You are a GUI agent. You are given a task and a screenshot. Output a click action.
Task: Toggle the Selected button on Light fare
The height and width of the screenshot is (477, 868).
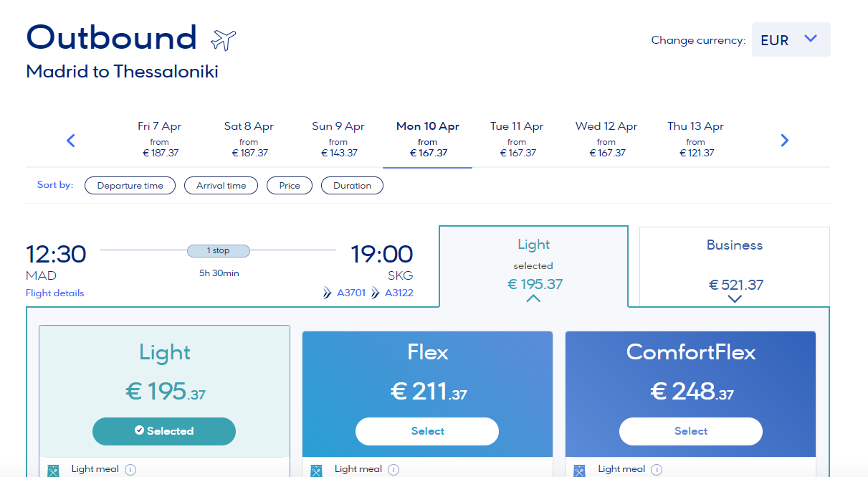pos(164,431)
